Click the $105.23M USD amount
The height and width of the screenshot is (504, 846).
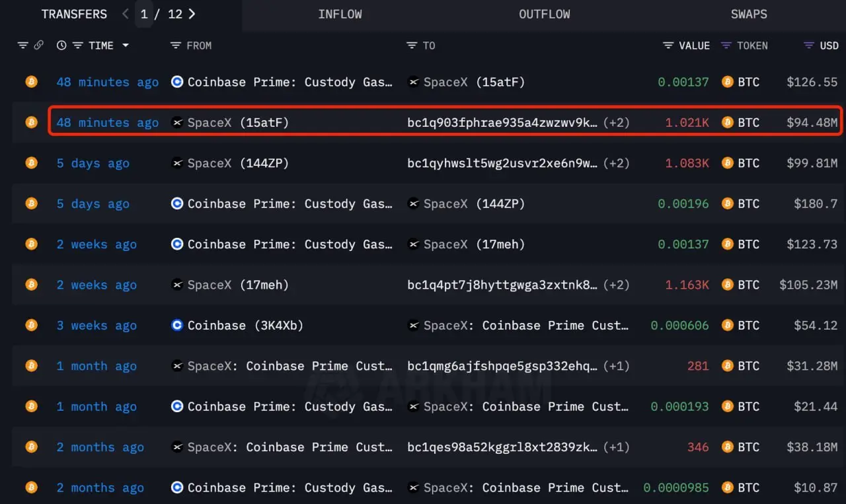(x=808, y=285)
